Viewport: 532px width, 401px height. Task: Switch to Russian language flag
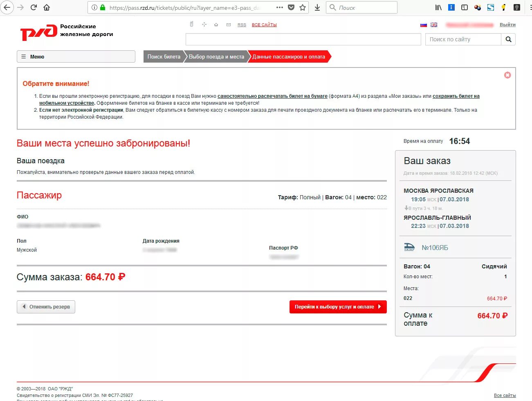tap(424, 25)
